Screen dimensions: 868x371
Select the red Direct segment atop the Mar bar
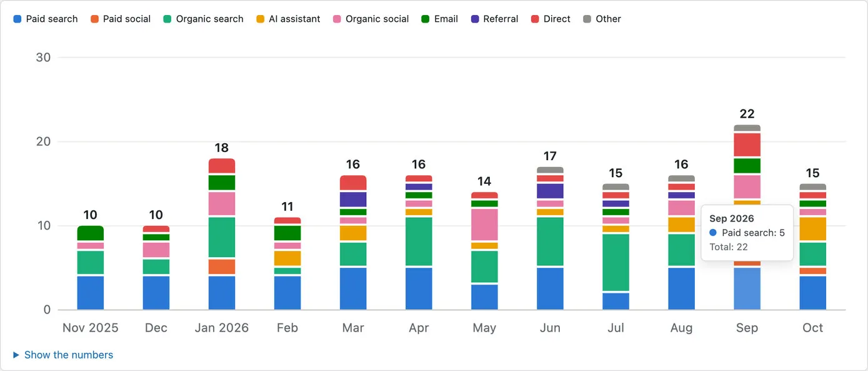(353, 183)
